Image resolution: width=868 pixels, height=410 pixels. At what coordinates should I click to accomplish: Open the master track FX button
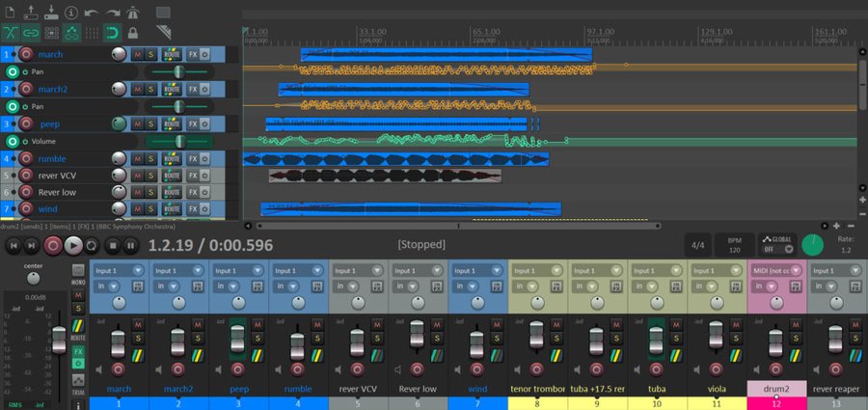click(x=79, y=351)
